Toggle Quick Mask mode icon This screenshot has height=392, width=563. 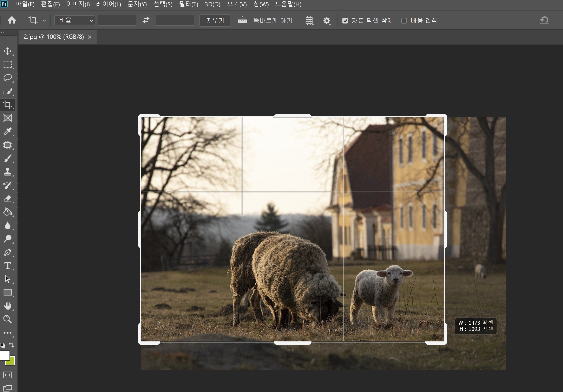coord(8,375)
